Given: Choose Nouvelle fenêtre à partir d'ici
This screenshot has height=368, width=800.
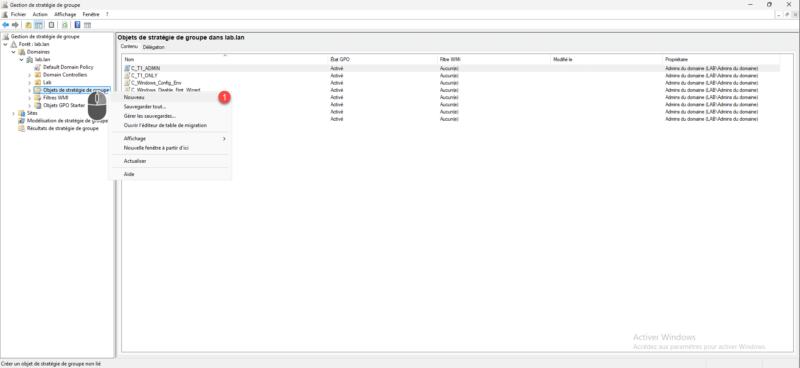Looking at the screenshot, I should (x=170, y=148).
